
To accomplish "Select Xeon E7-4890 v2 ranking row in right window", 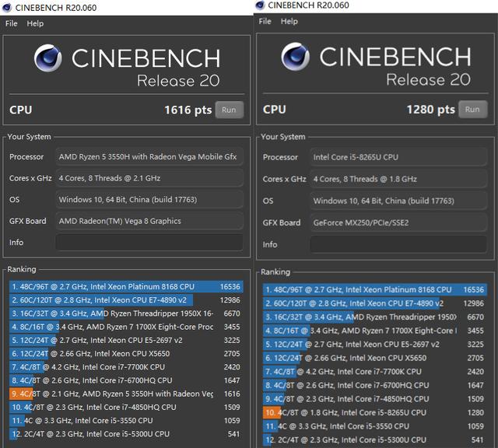I will click(375, 303).
